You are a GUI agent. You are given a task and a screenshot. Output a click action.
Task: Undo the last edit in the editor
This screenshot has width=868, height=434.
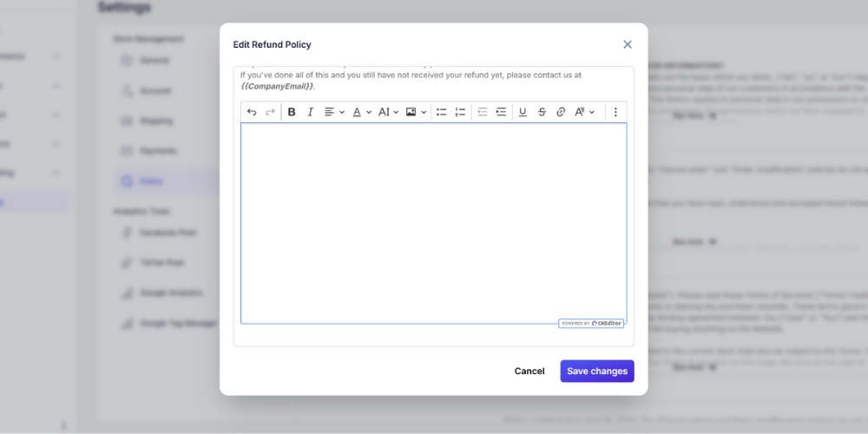point(252,112)
